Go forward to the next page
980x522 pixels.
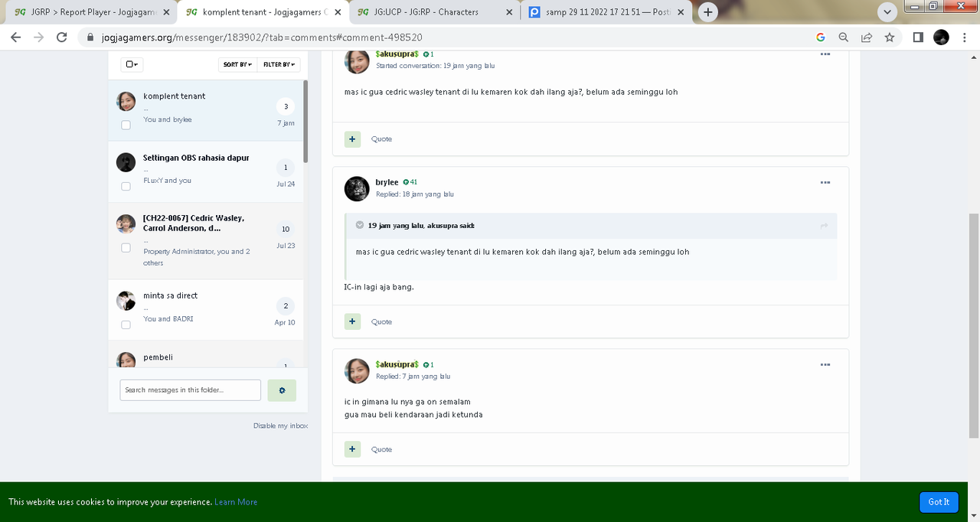tap(39, 37)
